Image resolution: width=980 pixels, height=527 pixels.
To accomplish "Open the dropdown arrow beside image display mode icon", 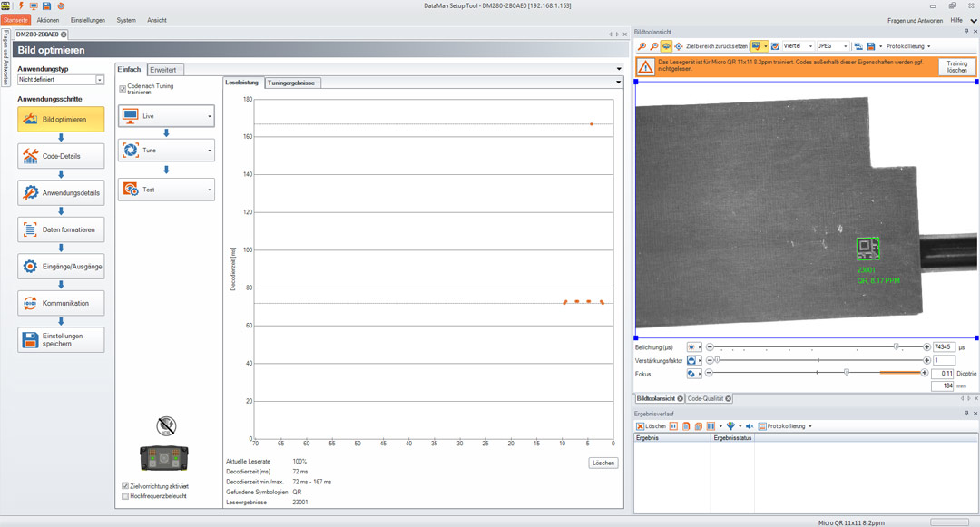I will (x=765, y=46).
